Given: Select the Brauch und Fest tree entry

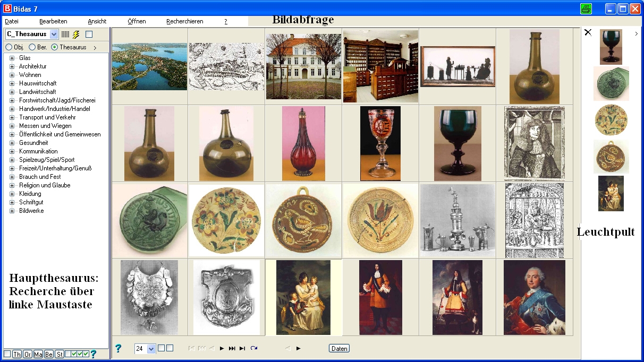Looking at the screenshot, I should (x=40, y=177).
